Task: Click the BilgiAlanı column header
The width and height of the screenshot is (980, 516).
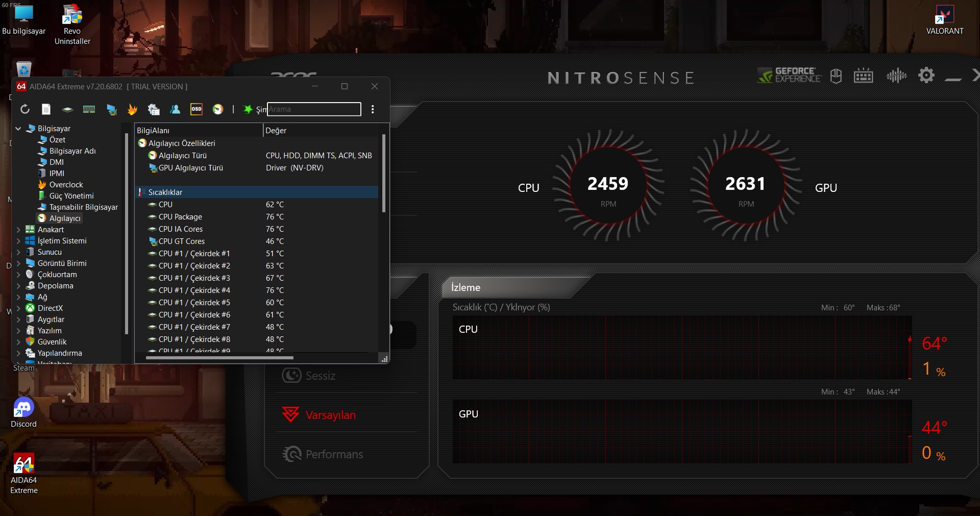Action: pos(199,131)
